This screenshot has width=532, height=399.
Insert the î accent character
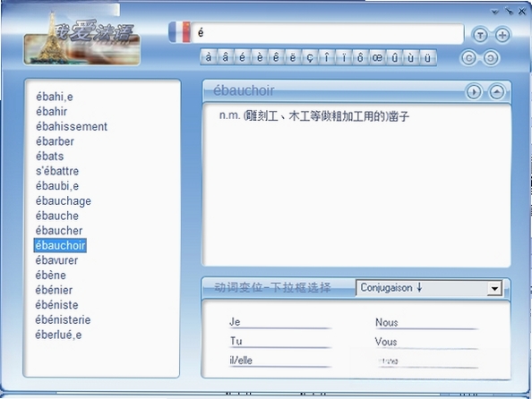click(326, 57)
